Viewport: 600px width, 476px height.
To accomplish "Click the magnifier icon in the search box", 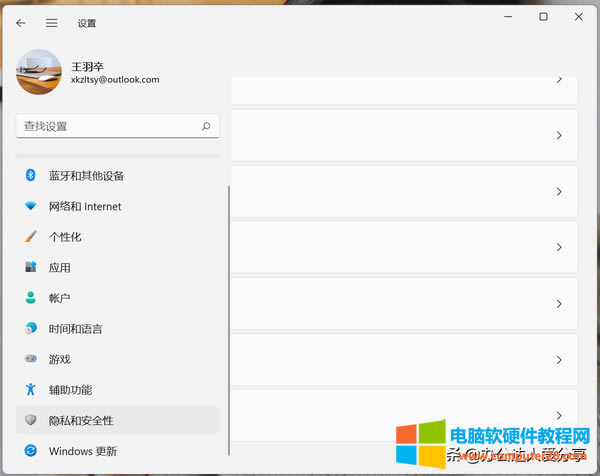I will coord(206,127).
